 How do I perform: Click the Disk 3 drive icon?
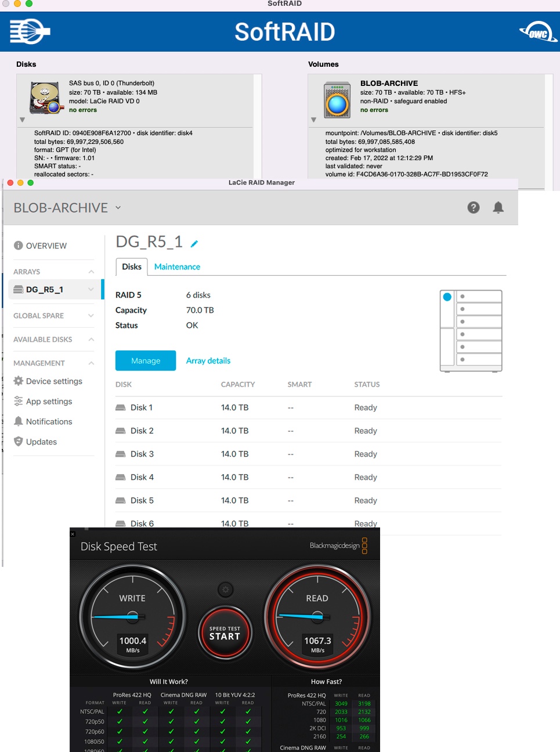pos(121,454)
